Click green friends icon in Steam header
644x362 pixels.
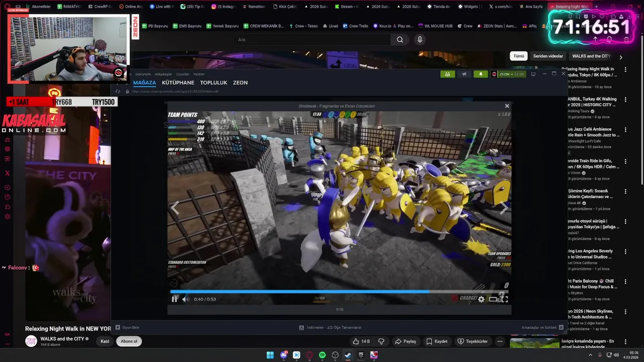[x=447, y=74]
